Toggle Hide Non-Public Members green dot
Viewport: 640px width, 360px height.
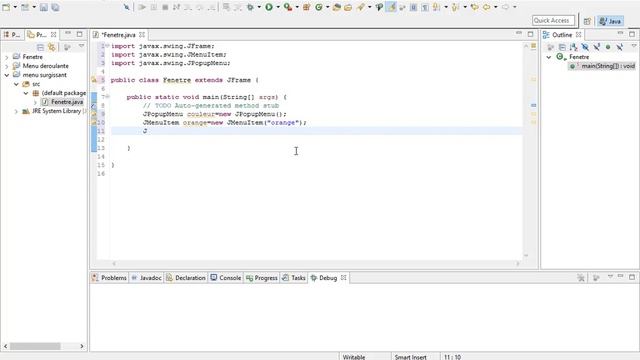(x=608, y=47)
